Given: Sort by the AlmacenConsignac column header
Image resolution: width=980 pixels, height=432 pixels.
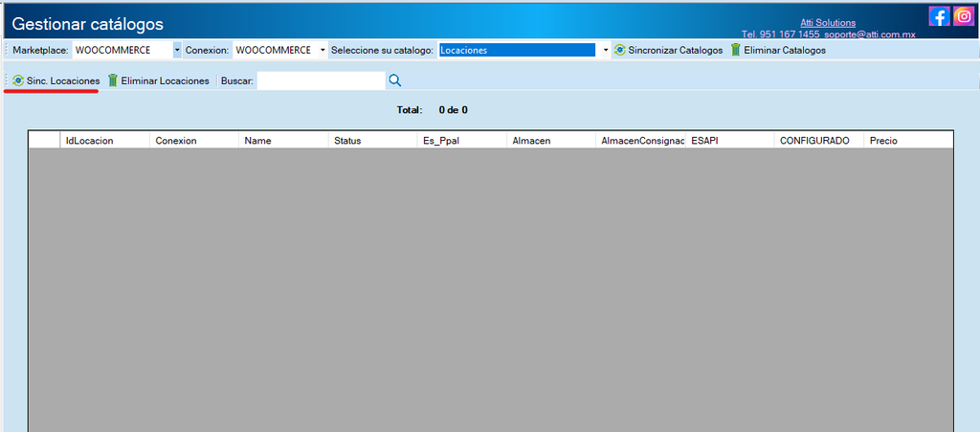Looking at the screenshot, I should click(640, 141).
